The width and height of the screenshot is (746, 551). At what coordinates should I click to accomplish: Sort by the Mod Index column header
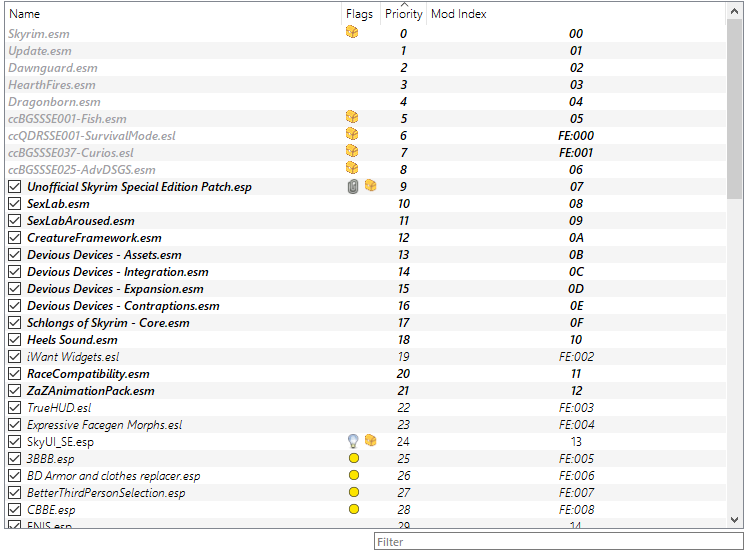[x=576, y=14]
